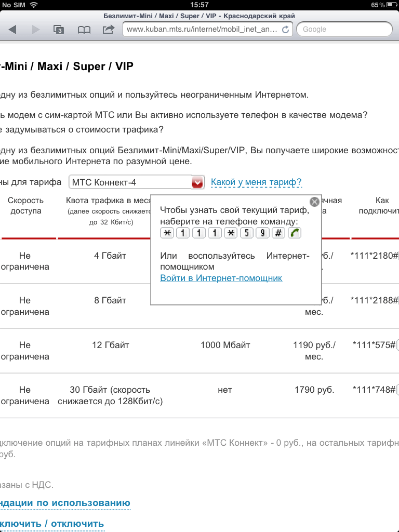The height and width of the screenshot is (532, 399).
Task: Select the *111*2188# command text
Action: [x=374, y=300]
